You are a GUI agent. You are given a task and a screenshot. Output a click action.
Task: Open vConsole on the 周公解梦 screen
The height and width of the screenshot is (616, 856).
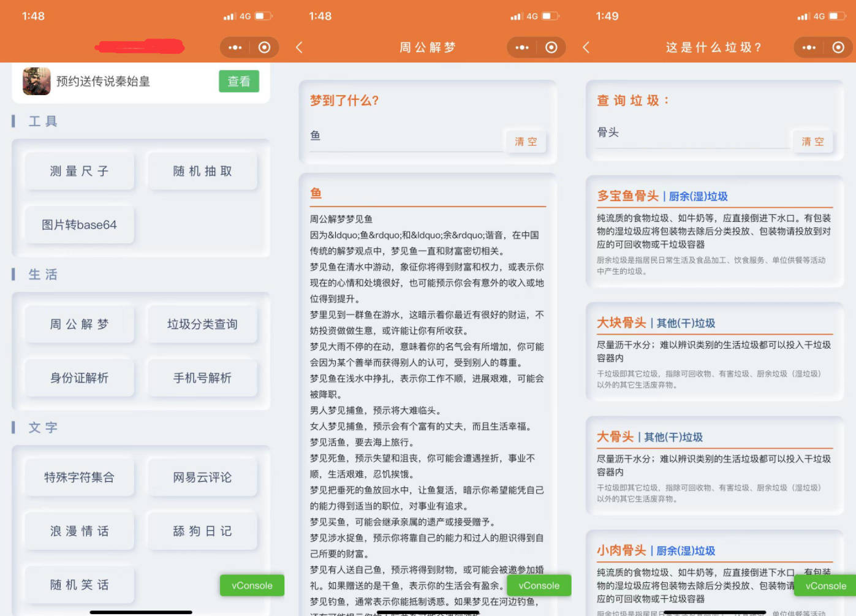[539, 585]
